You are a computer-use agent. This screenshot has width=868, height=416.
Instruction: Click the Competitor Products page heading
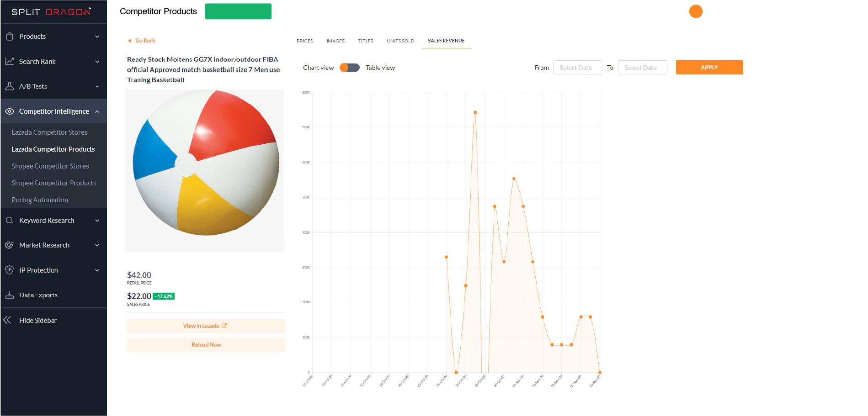[x=158, y=11]
